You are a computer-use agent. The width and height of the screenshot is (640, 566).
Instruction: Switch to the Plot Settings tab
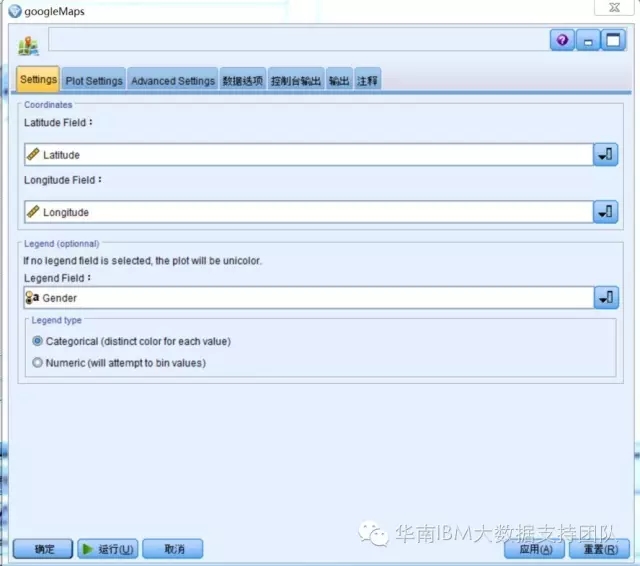coord(94,80)
